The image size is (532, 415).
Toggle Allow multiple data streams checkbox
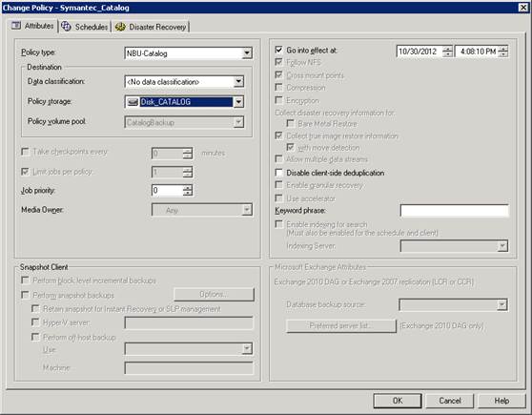278,158
